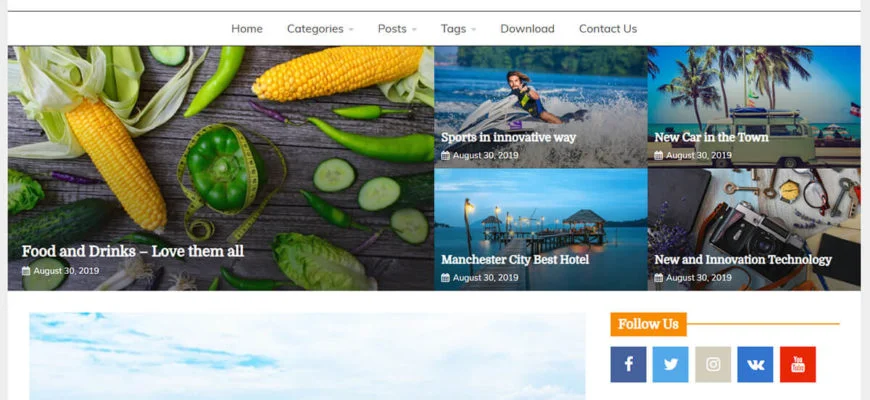The image size is (870, 400).
Task: Open the Facebook social icon
Action: click(x=628, y=364)
